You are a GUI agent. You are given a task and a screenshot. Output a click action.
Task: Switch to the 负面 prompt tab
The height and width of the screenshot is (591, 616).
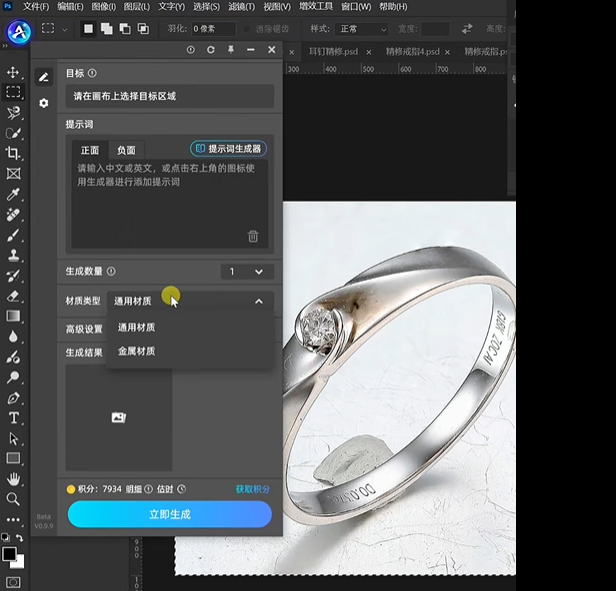click(126, 150)
